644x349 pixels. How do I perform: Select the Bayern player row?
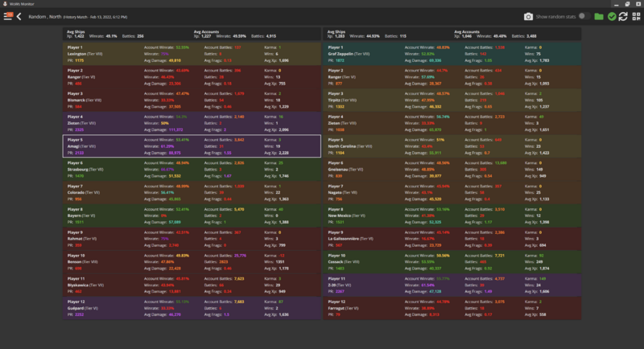(192, 216)
